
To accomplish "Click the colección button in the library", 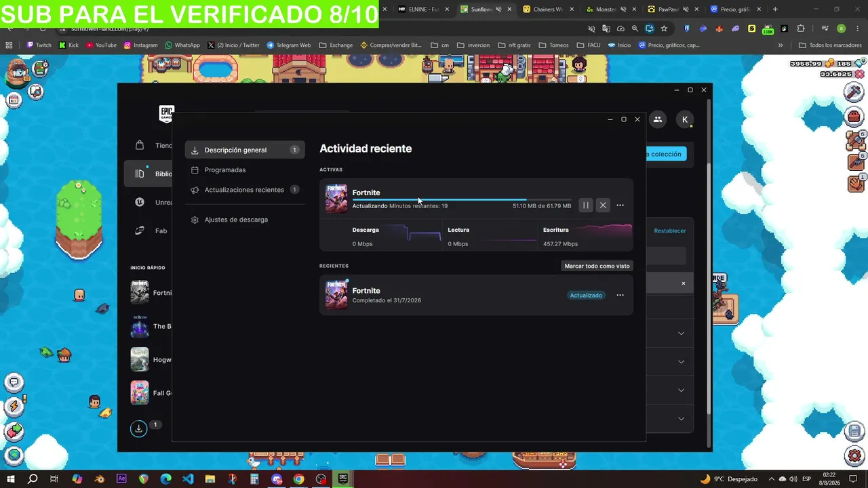I will pos(666,154).
